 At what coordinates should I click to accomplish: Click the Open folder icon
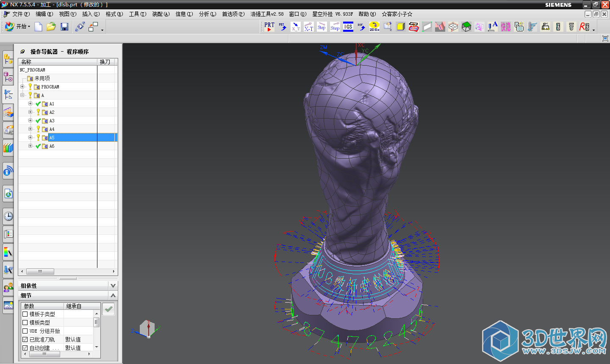pyautogui.click(x=51, y=27)
